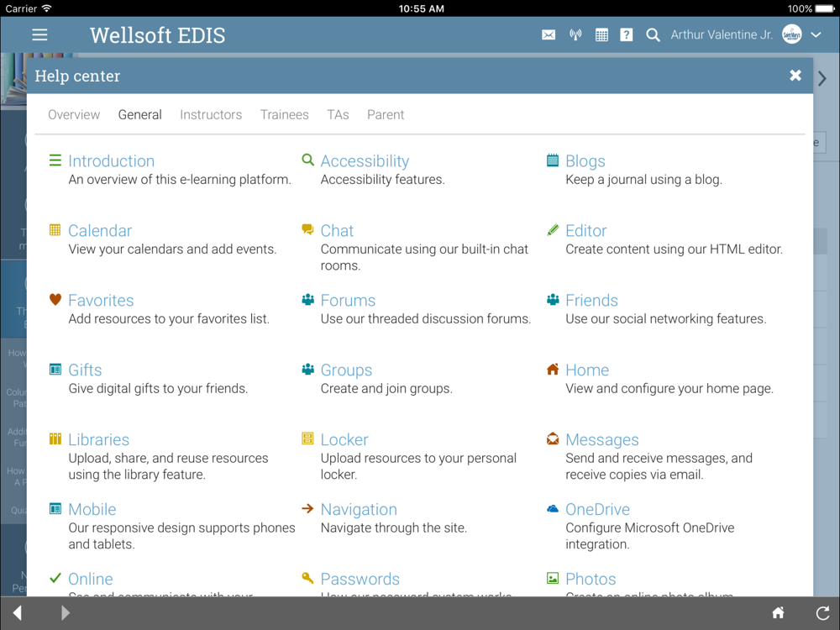The image size is (840, 630).
Task: Click the question mark help icon
Action: coord(627,34)
